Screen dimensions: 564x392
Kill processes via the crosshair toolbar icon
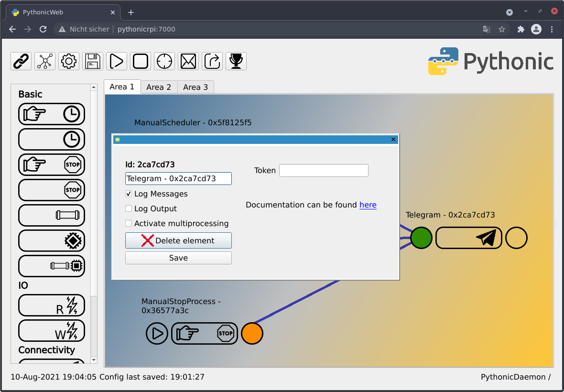point(164,61)
